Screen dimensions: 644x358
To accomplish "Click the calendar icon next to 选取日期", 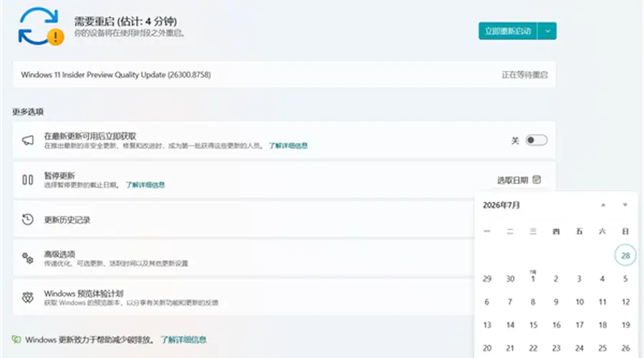I will 537,180.
